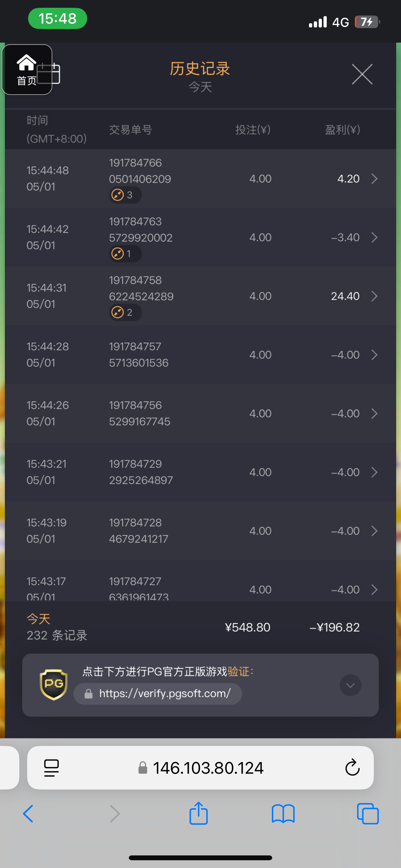The image size is (401, 868).
Task: Go back in Safari
Action: pos(28,814)
